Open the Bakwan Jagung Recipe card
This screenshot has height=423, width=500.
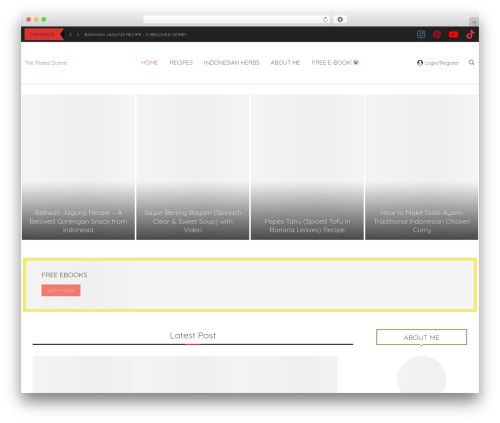click(x=78, y=167)
